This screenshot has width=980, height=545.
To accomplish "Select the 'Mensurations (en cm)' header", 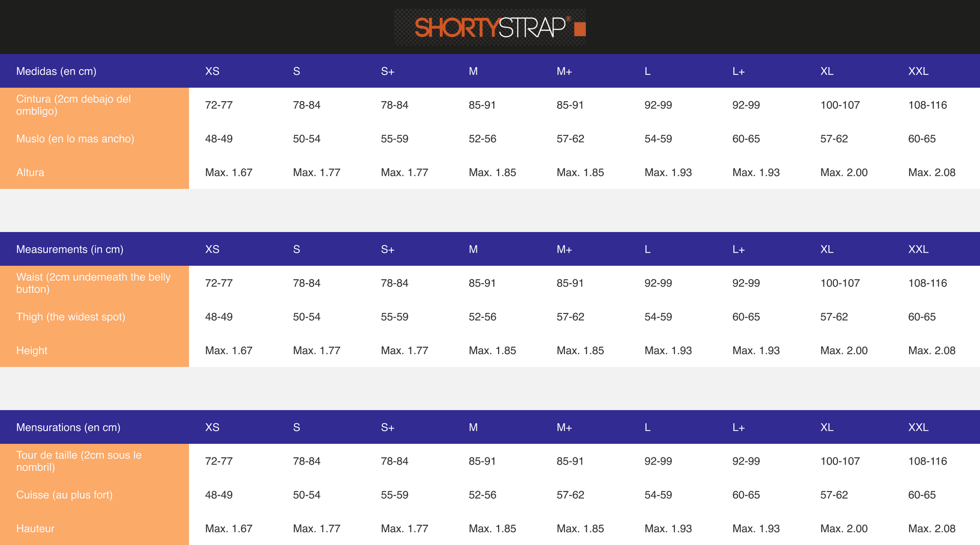I will 68,428.
